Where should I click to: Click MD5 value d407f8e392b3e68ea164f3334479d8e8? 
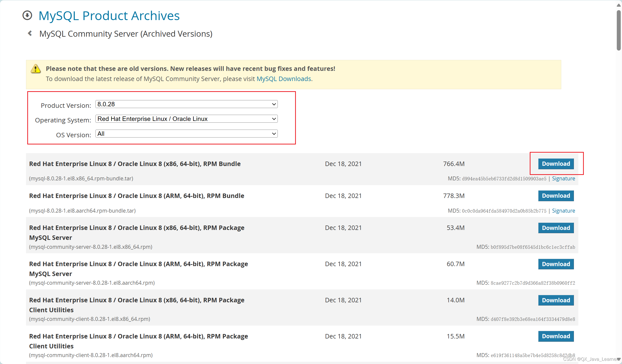click(x=533, y=319)
